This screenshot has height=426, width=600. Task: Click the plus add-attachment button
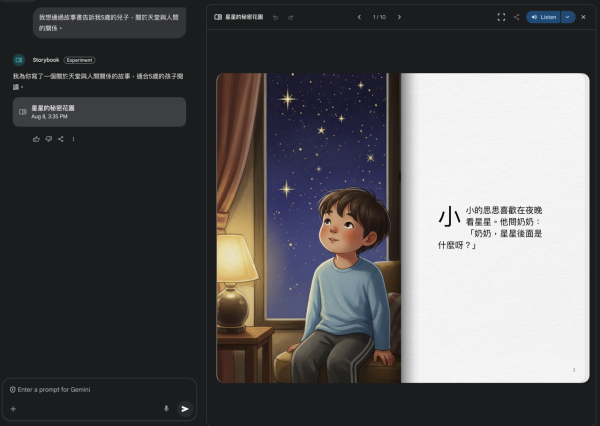point(13,409)
